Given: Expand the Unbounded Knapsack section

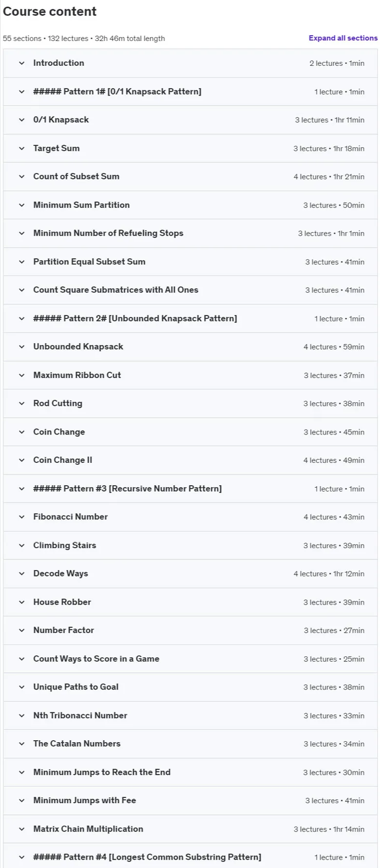Looking at the screenshot, I should tap(190, 347).
